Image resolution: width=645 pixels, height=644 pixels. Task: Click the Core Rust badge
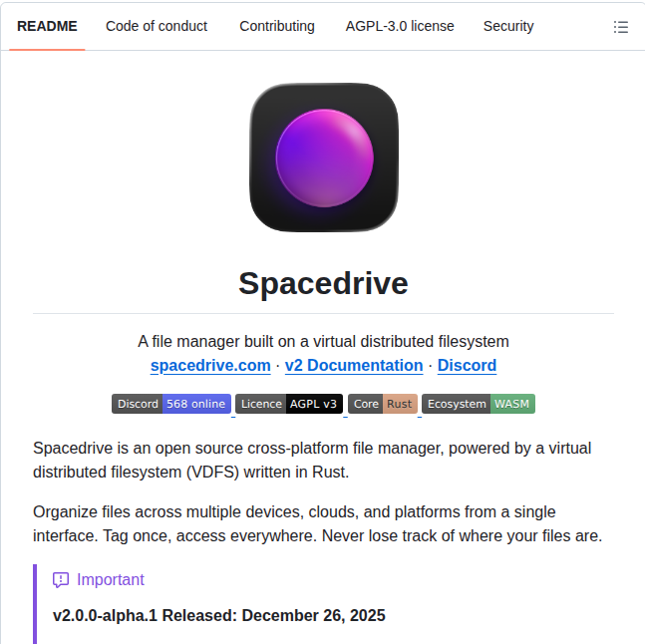383,404
